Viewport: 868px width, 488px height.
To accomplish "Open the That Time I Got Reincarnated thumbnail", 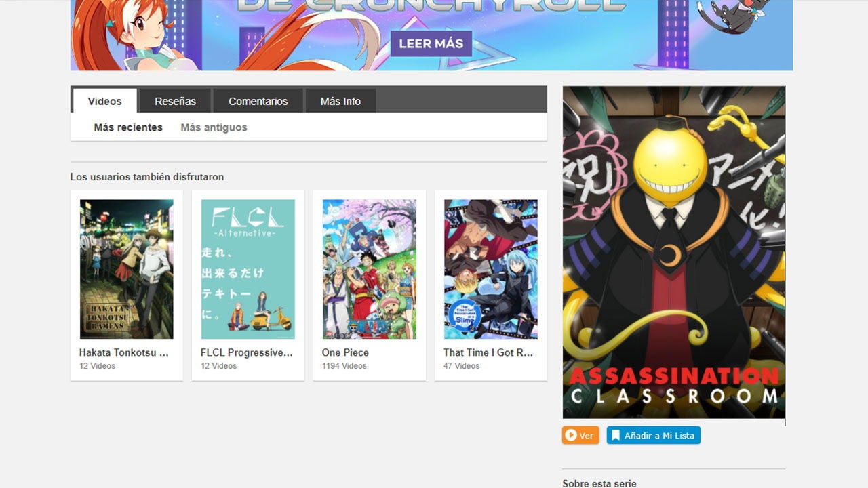I will 490,267.
